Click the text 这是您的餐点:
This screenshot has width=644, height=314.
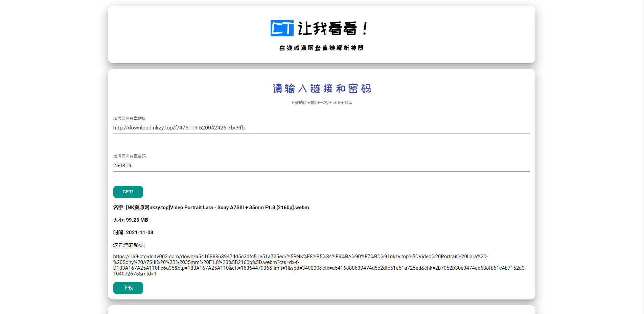(129, 245)
